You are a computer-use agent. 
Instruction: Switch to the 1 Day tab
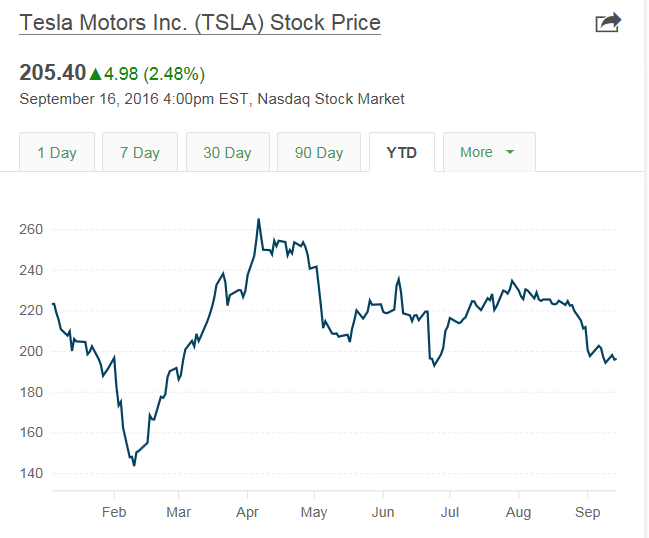coord(57,153)
